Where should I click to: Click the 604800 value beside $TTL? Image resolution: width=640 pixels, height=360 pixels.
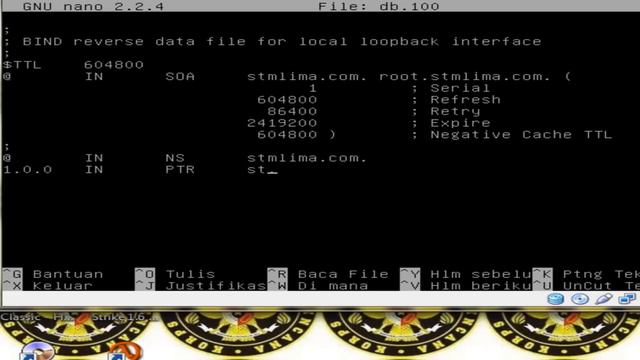114,64
